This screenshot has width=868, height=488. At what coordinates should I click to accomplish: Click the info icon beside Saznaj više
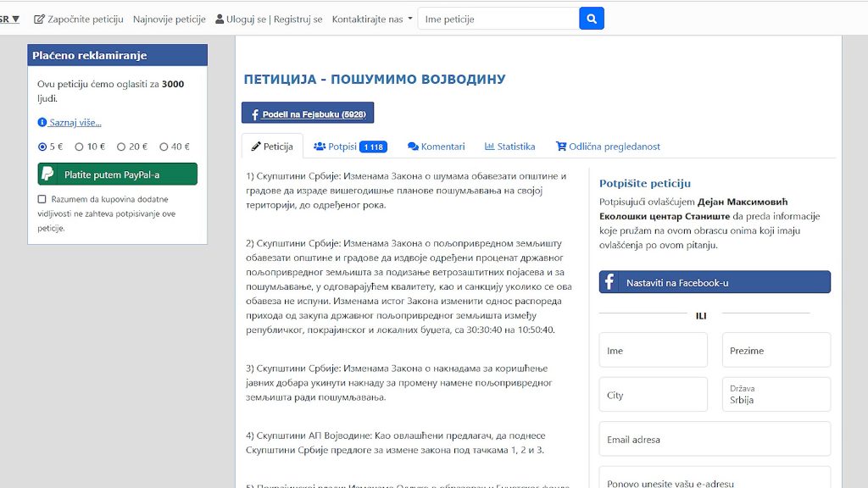point(42,122)
